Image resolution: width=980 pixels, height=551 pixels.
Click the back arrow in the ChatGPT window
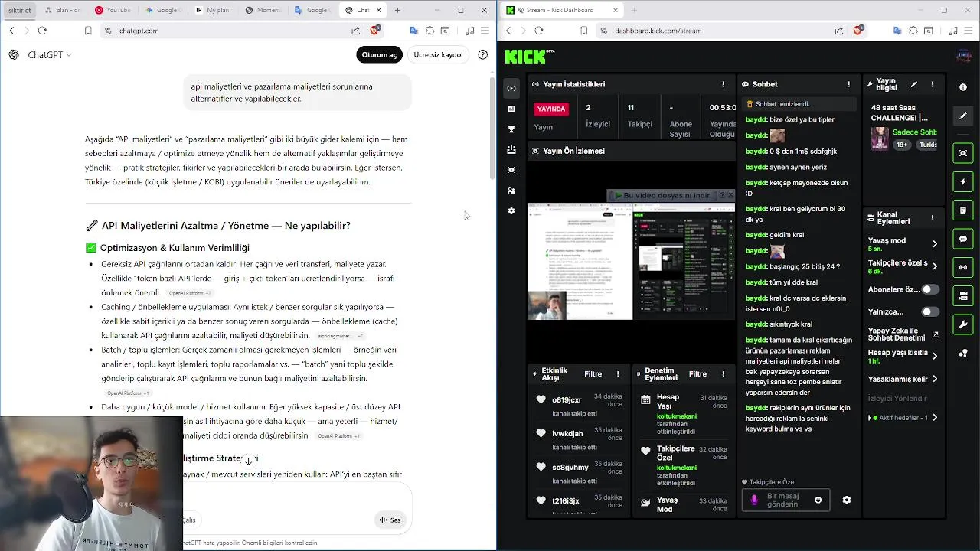[x=11, y=31]
